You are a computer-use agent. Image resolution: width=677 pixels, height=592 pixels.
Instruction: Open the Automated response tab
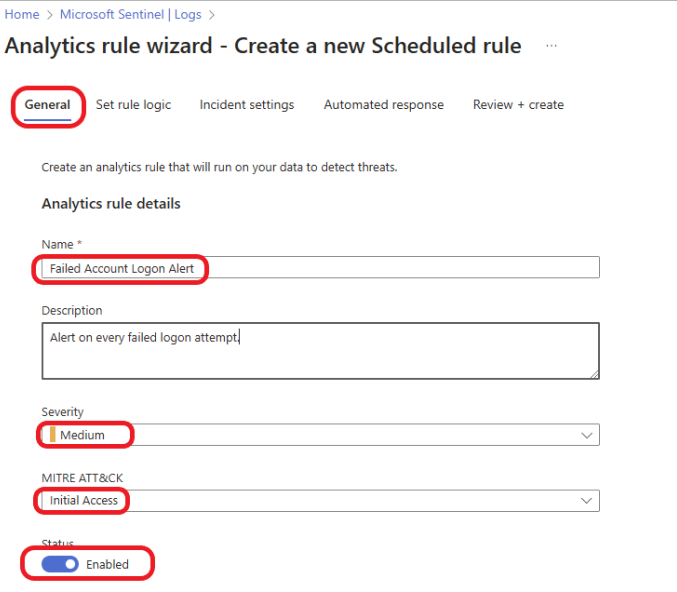[384, 105]
